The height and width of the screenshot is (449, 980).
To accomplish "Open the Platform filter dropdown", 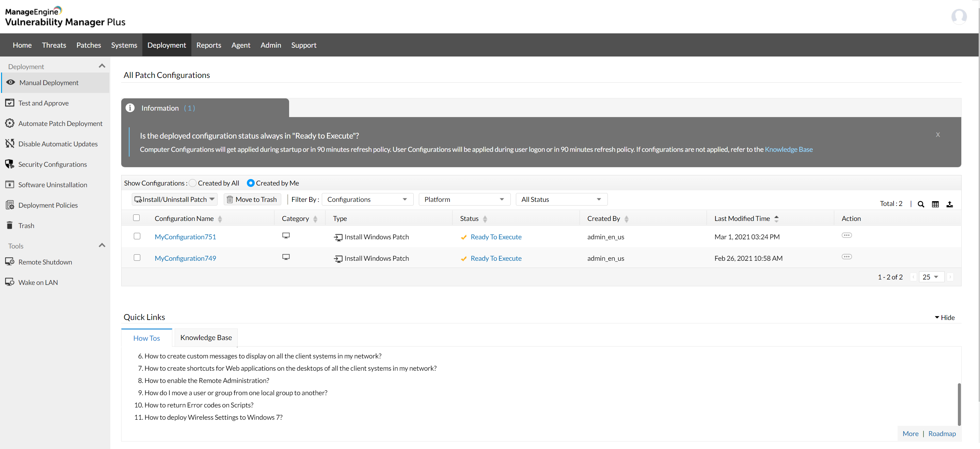I will (x=464, y=199).
